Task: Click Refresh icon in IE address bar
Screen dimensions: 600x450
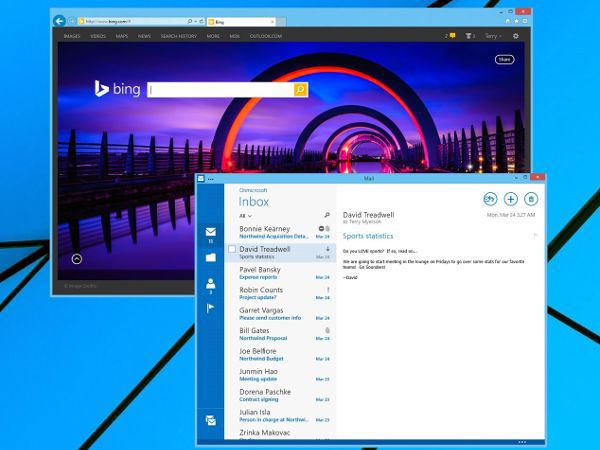Action: tap(201, 21)
